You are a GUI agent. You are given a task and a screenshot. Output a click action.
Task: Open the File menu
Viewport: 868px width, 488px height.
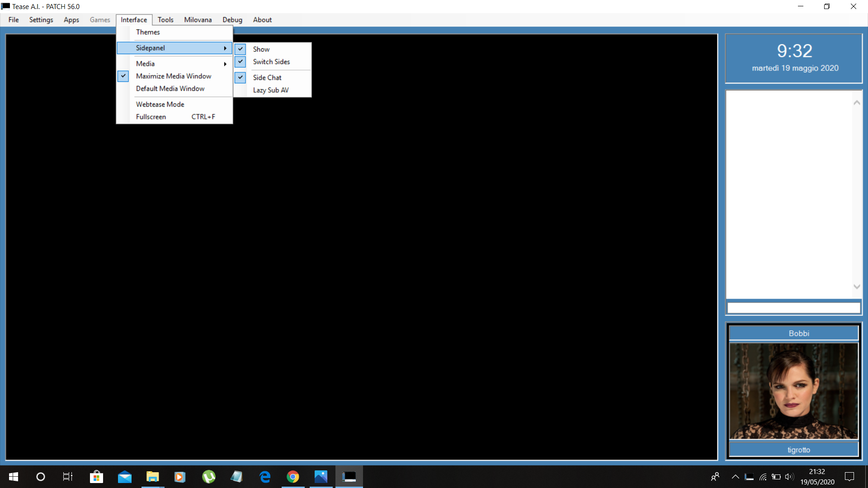(x=14, y=20)
